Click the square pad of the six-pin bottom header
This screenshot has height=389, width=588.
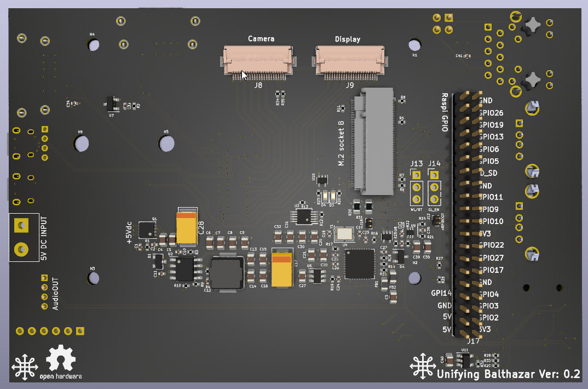tap(80, 331)
